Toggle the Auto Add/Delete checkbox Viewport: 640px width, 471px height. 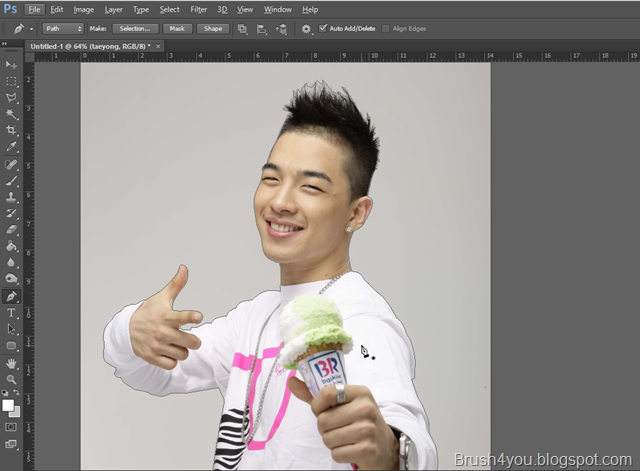coord(323,28)
